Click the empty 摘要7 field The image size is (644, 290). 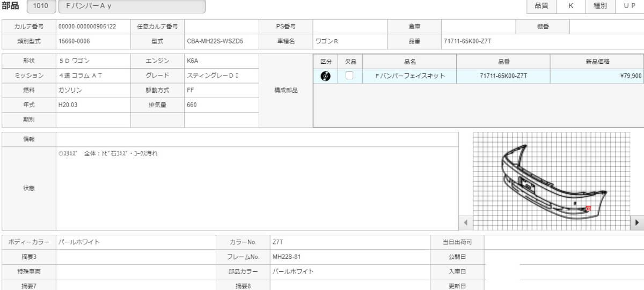pyautogui.click(x=136, y=286)
